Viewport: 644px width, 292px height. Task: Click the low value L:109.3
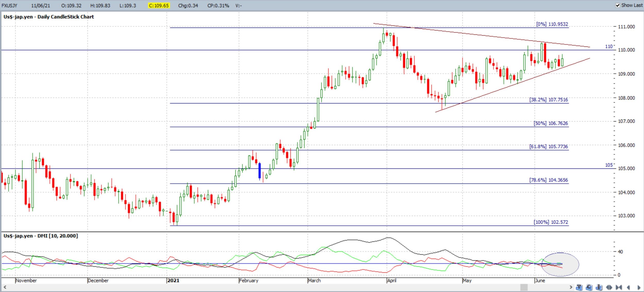click(128, 6)
